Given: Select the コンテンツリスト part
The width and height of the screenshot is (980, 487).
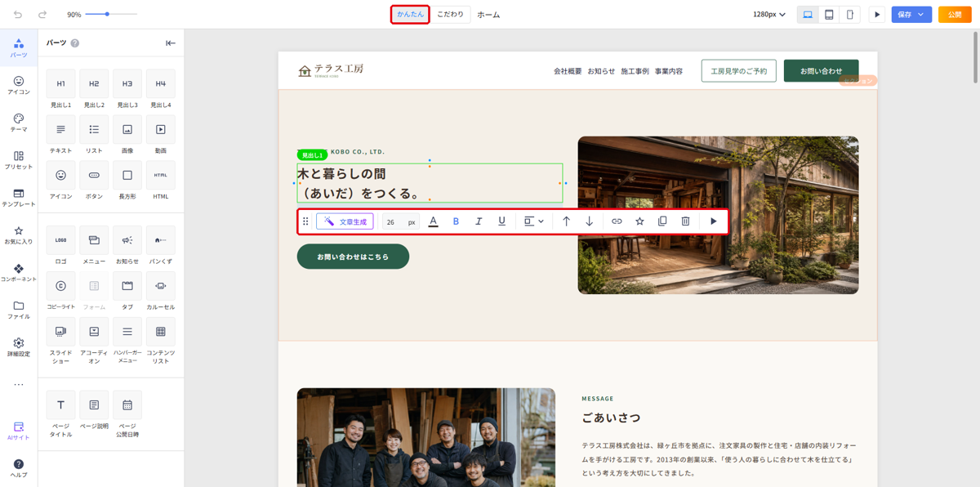Looking at the screenshot, I should click(161, 341).
